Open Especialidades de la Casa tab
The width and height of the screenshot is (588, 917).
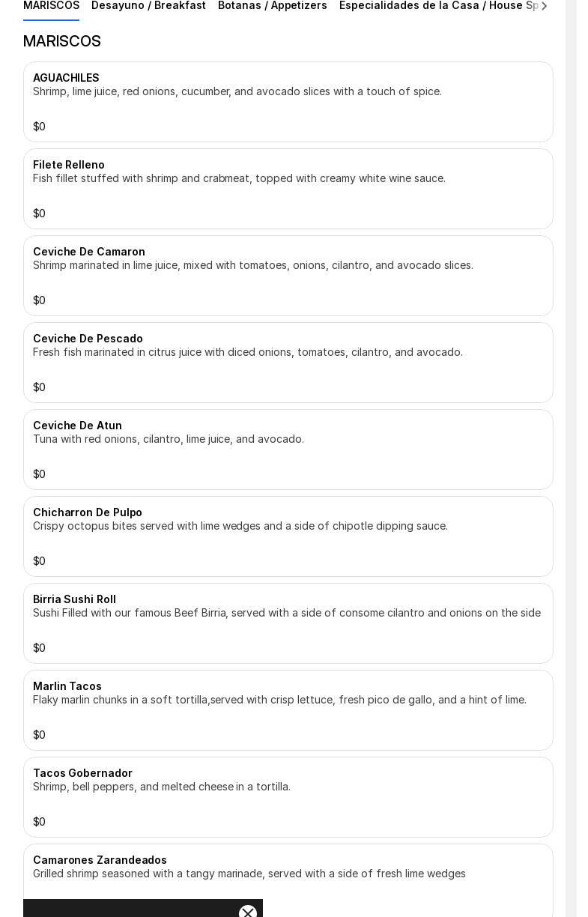pyautogui.click(x=438, y=6)
